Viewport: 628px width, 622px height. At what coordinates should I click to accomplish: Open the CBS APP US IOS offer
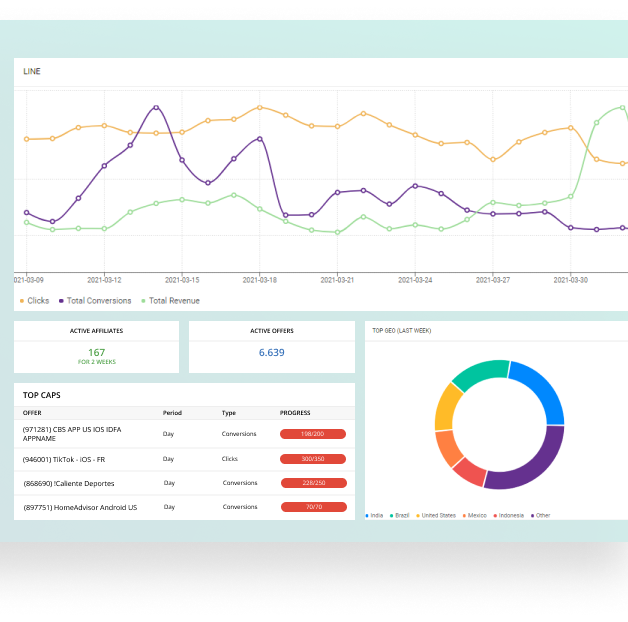78,434
